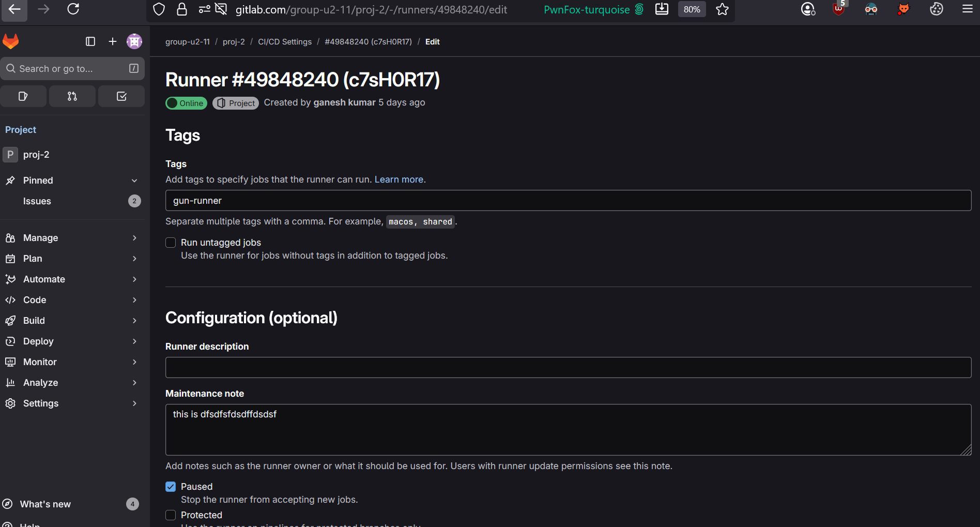Reload the page in the browser
The height and width of the screenshot is (527, 980).
73,9
